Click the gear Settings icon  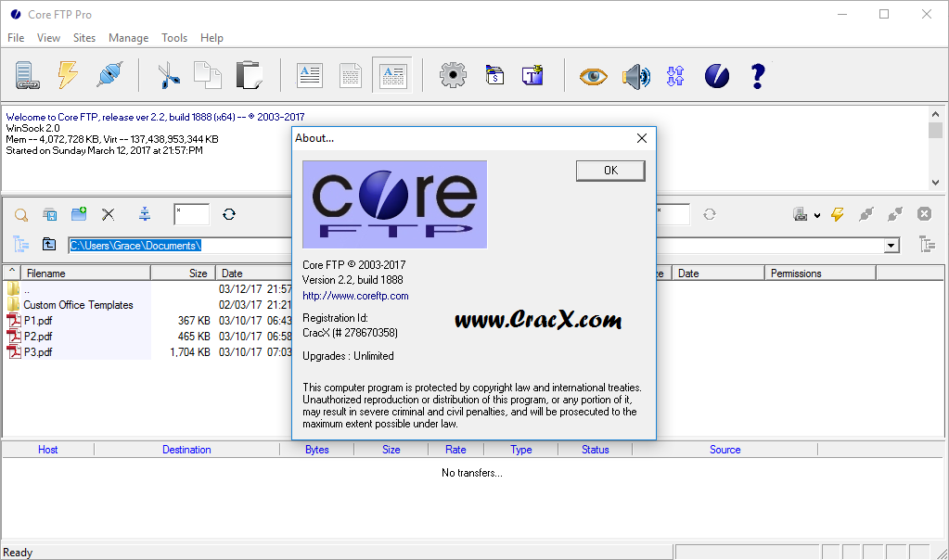(x=453, y=76)
